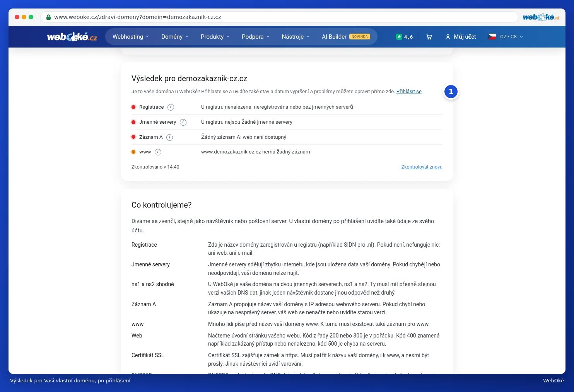Expand the Podpora menu
The width and height of the screenshot is (574, 392).
pyautogui.click(x=256, y=37)
